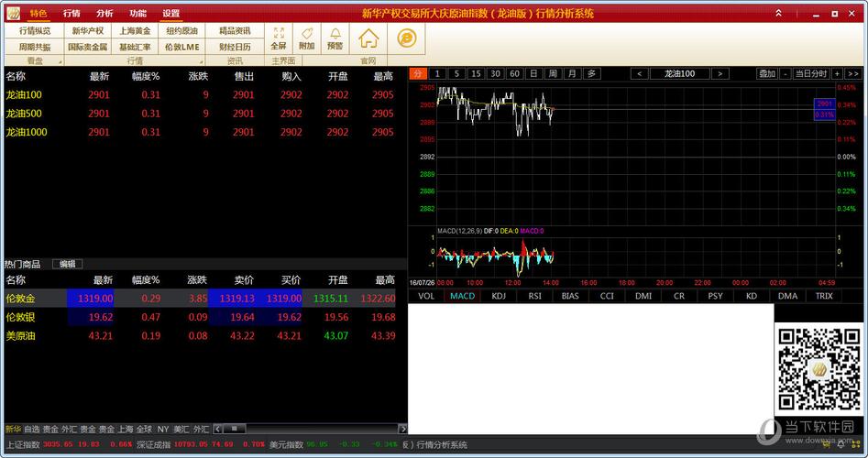Click the plus button beside 当日分时

tap(837, 73)
